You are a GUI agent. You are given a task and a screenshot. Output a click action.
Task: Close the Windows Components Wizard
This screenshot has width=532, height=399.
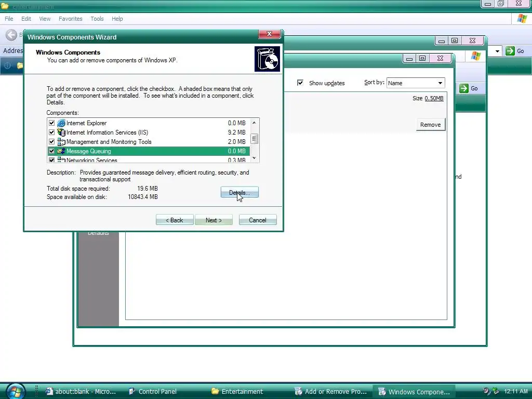270,34
